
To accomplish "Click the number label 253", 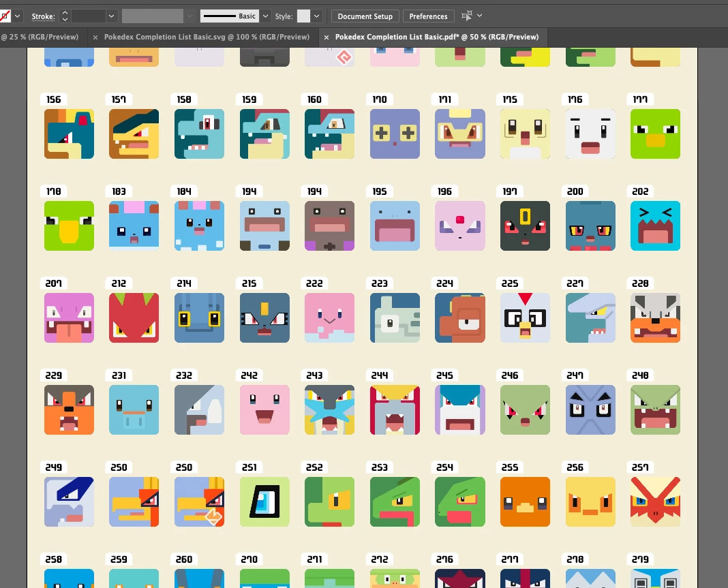I will click(379, 467).
